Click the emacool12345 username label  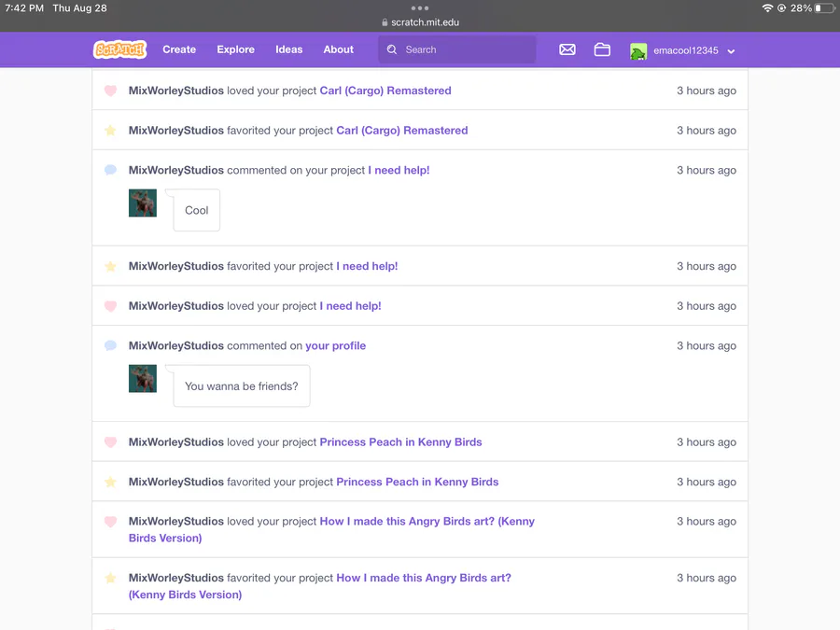click(x=686, y=50)
